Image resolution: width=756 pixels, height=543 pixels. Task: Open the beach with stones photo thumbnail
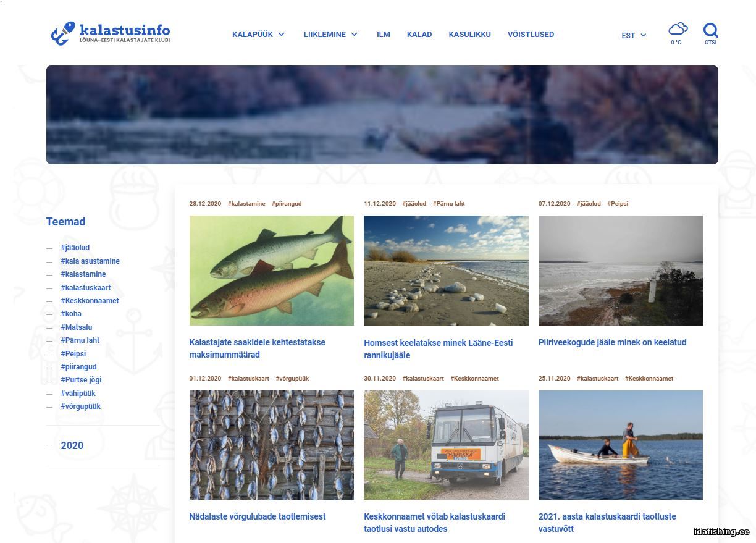click(x=446, y=271)
